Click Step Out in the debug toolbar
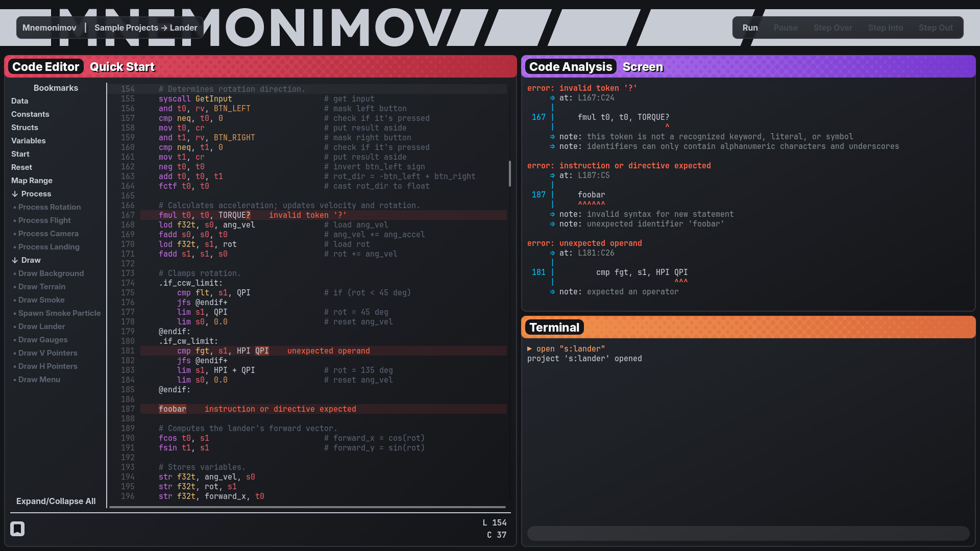The image size is (980, 551). pos(936,28)
